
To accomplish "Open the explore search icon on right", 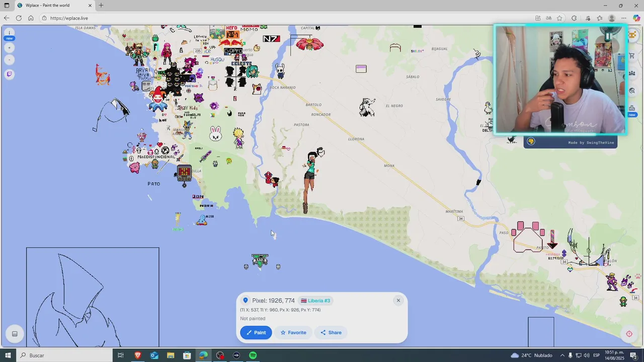I will tap(632, 91).
